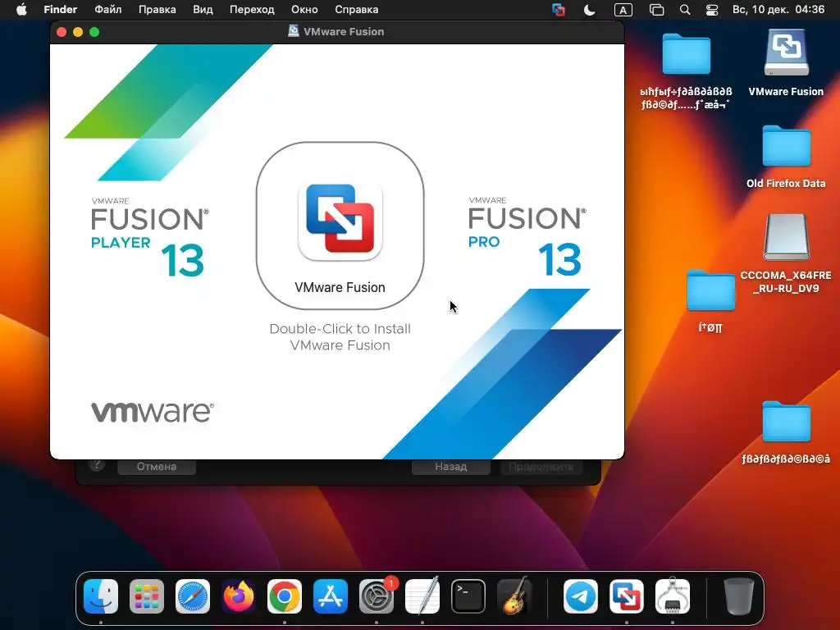Viewport: 840px width, 630px height.
Task: Launch Safari from the dock
Action: coord(193,596)
